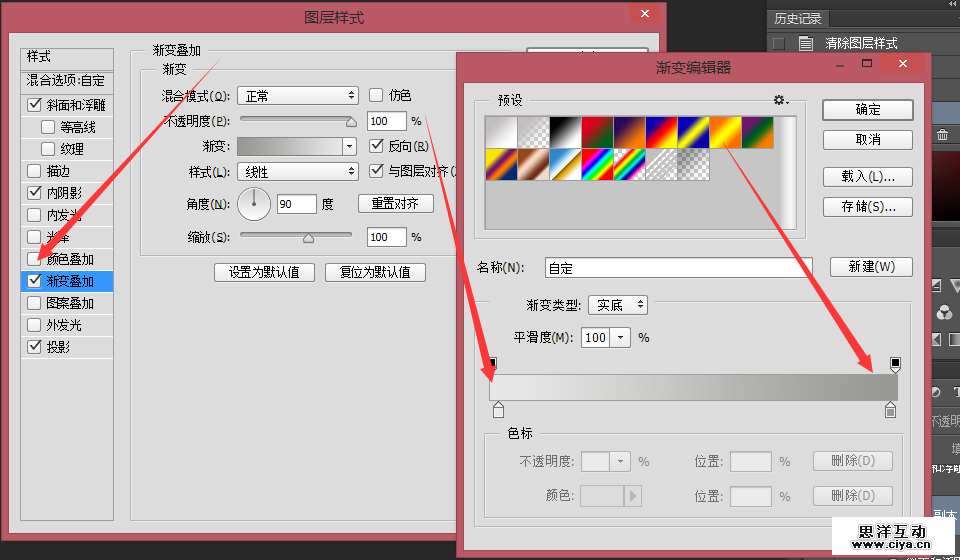960x560 pixels.
Task: Uncheck the 反向 reverse checkbox
Action: point(376,146)
